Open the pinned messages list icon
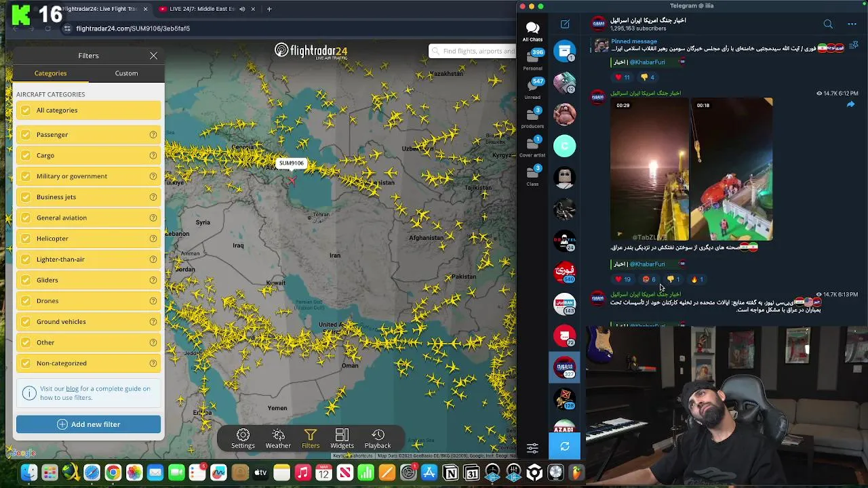 (854, 45)
